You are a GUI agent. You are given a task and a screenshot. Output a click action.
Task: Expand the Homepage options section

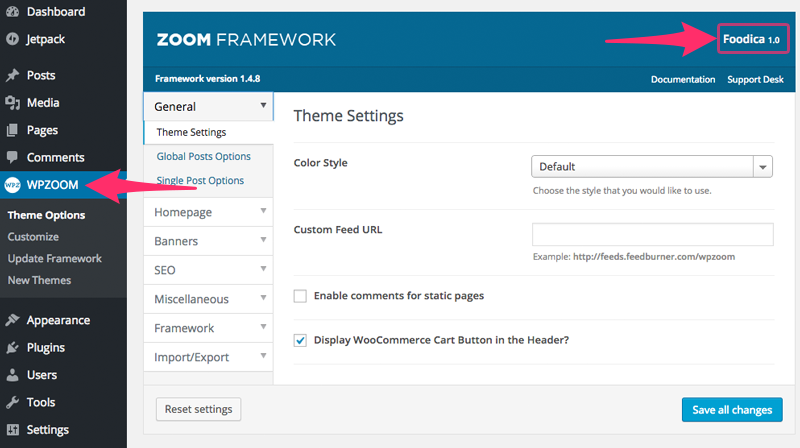(x=208, y=212)
